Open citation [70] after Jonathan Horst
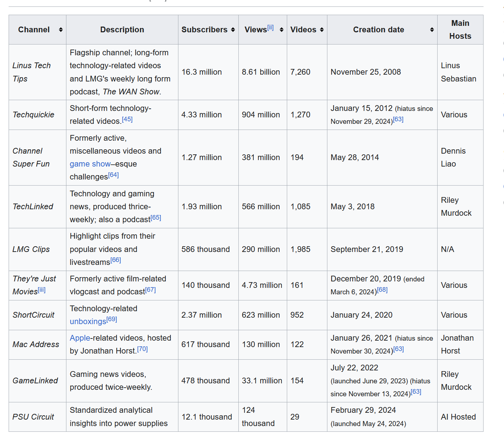This screenshot has width=504, height=444. [143, 349]
